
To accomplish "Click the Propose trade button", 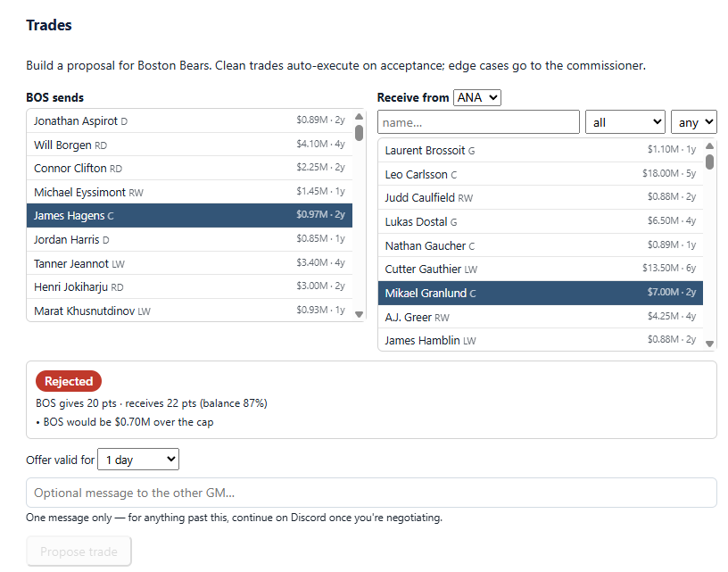I will 79,551.
